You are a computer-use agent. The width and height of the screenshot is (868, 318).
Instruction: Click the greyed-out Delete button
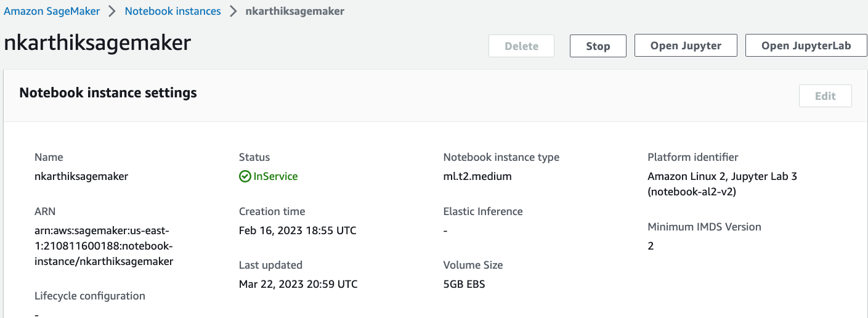tap(521, 46)
